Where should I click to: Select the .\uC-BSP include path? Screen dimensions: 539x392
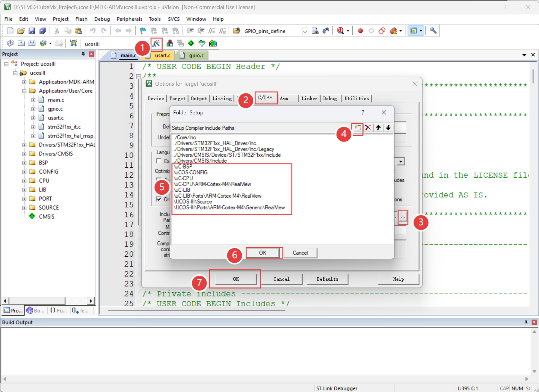tap(183, 167)
